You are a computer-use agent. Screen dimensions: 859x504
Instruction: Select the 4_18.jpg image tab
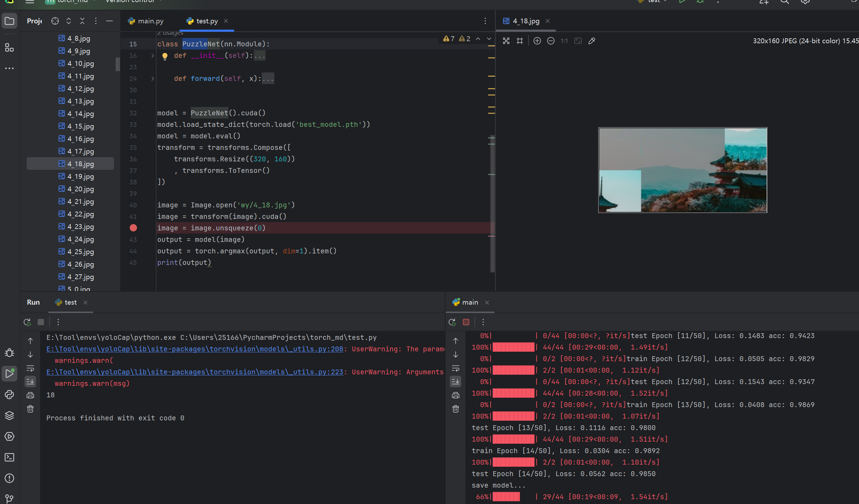[522, 21]
